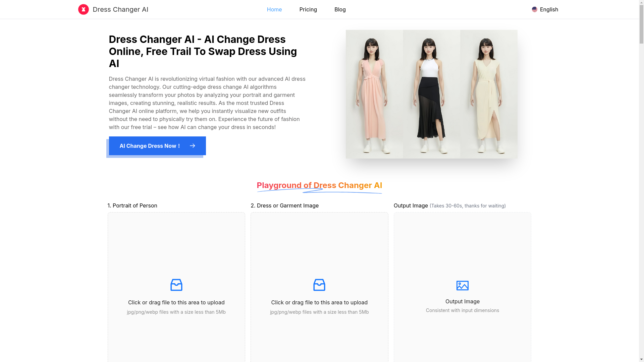Click the '2. Dress or Garment Image' label

[285, 205]
